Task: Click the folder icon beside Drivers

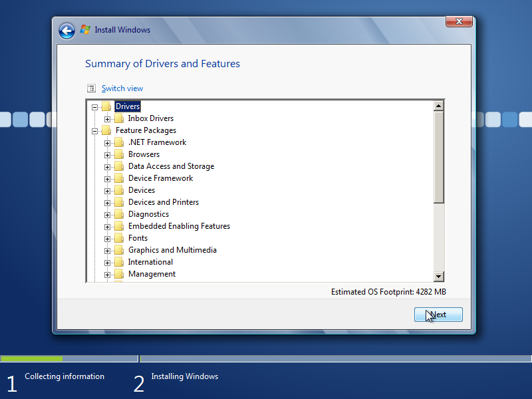Action: pos(107,106)
